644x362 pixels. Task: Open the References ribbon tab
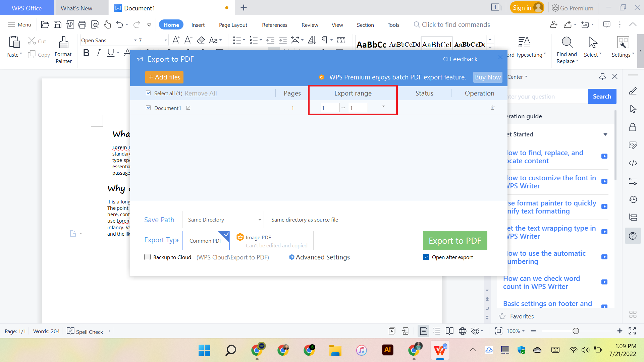click(274, 25)
